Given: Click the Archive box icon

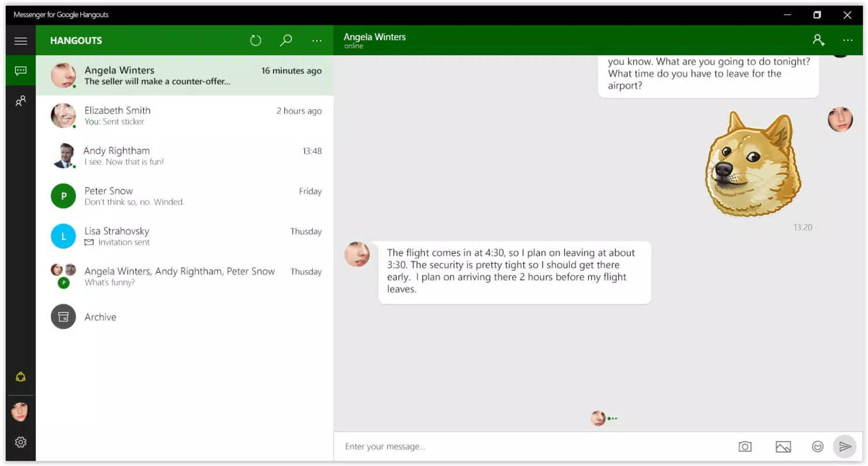Looking at the screenshot, I should [x=63, y=317].
